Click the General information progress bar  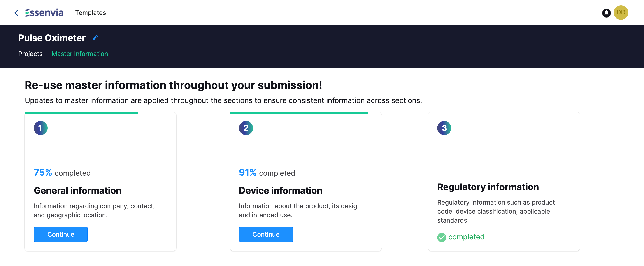(81, 113)
